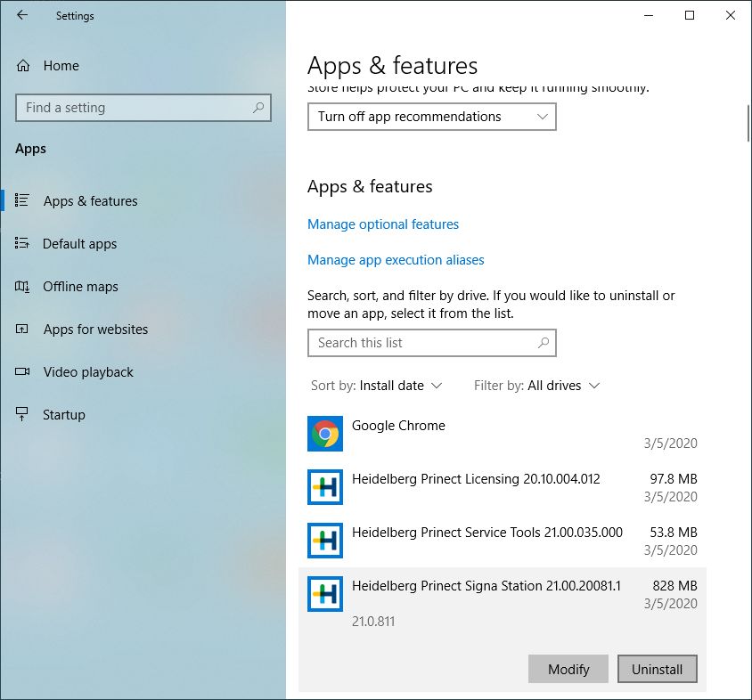
Task: Open the Sort by Install date dropdown
Action: pyautogui.click(x=377, y=386)
